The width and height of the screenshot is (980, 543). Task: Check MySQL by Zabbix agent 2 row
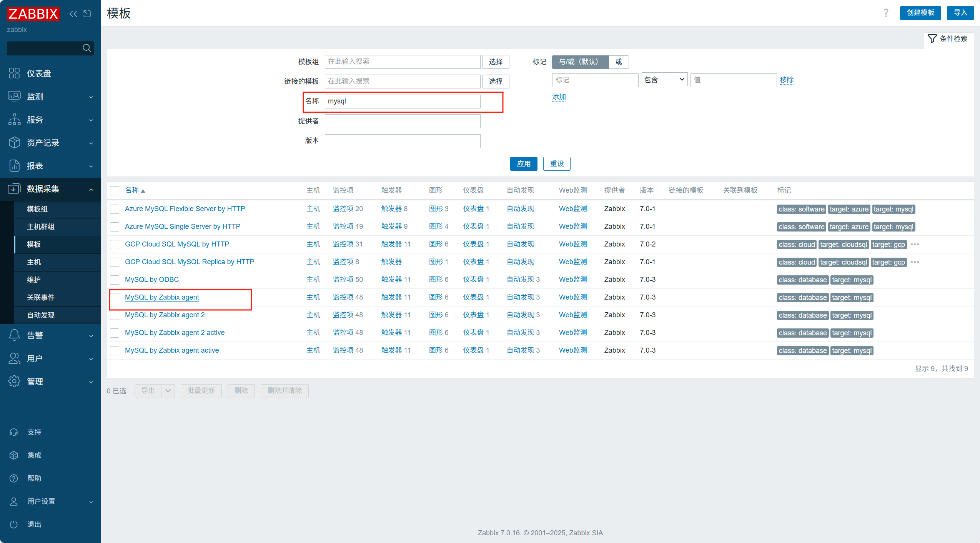115,315
